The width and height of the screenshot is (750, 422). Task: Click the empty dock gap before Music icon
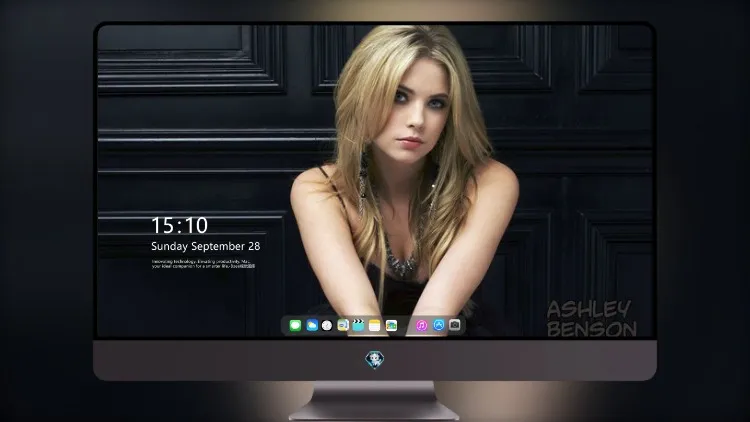(407, 325)
